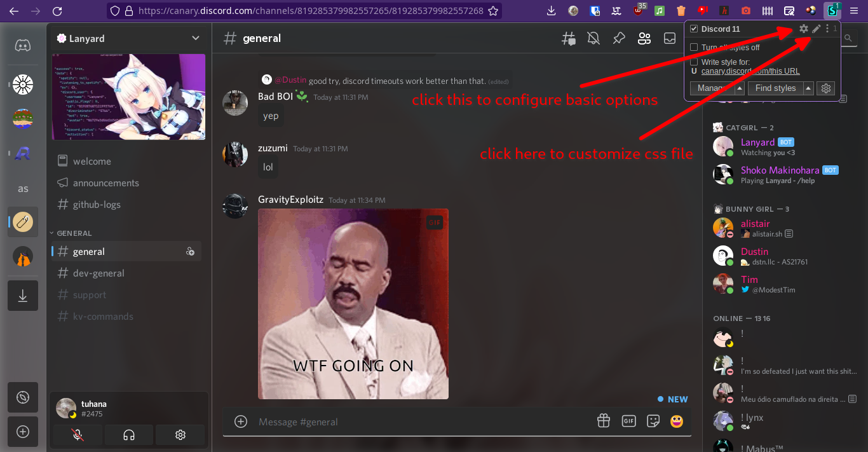Check the Write style for checkbox
Viewport: 868px width, 452px height.
point(694,62)
